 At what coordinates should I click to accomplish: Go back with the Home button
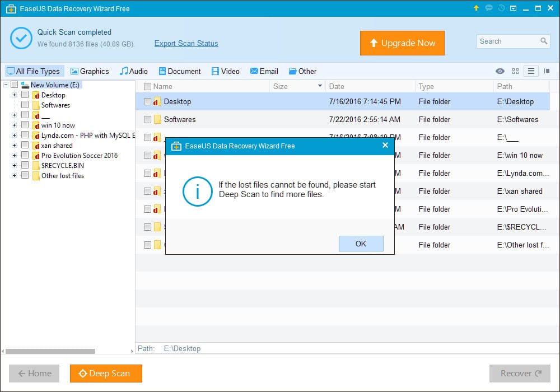coord(34,374)
